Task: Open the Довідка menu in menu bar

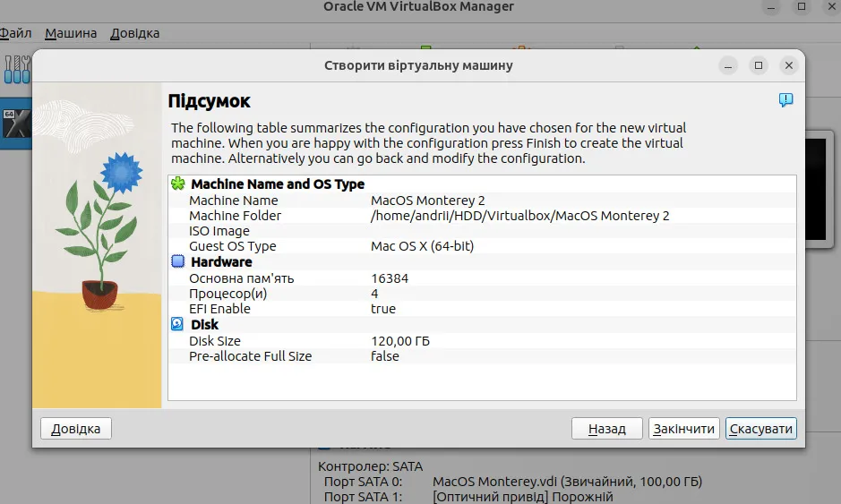Action: tap(134, 33)
